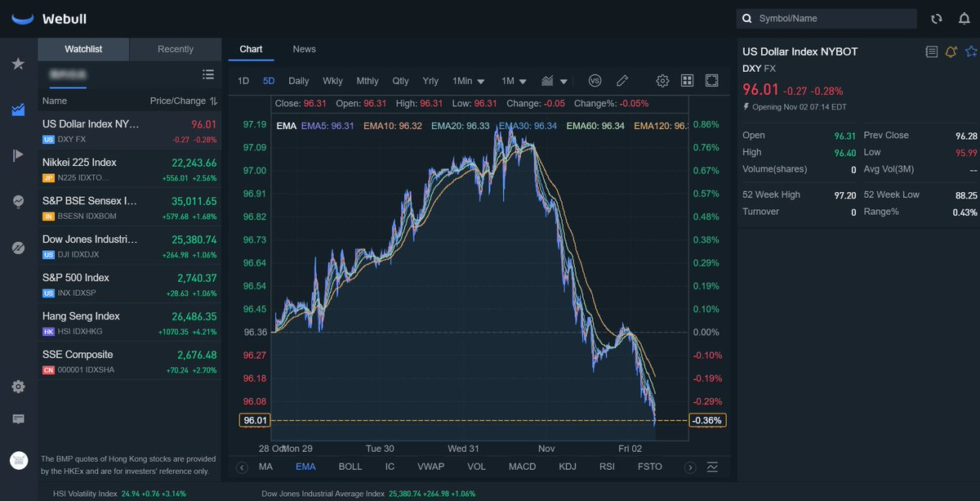This screenshot has height=501, width=980.
Task: Enable the MACD indicator
Action: 522,467
